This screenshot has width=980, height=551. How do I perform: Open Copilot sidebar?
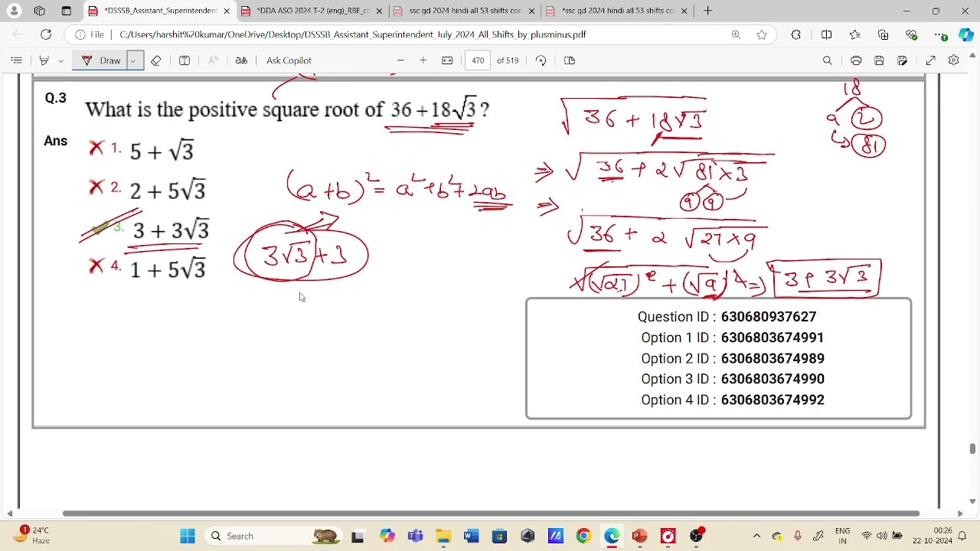pos(966,34)
